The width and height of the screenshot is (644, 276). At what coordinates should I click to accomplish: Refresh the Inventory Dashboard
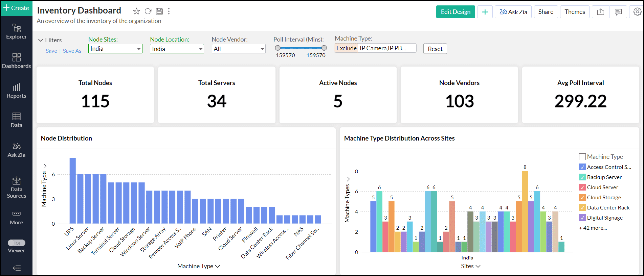pos(148,11)
